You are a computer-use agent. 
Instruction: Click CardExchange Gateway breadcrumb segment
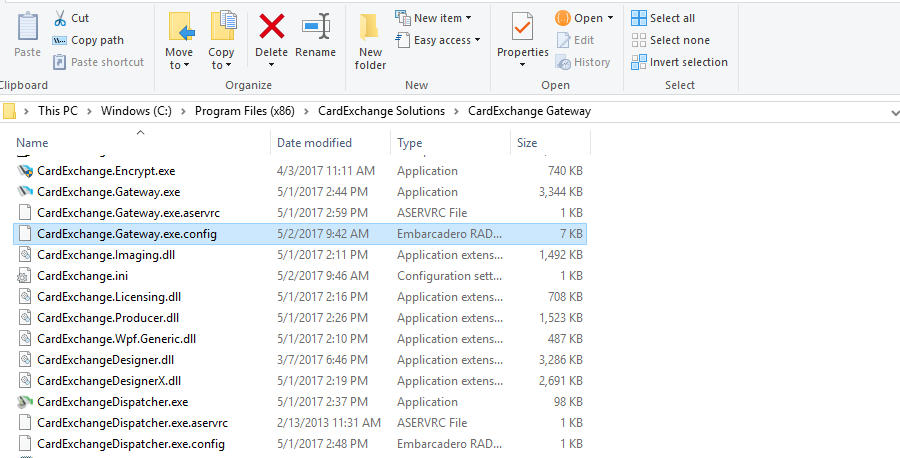point(529,111)
